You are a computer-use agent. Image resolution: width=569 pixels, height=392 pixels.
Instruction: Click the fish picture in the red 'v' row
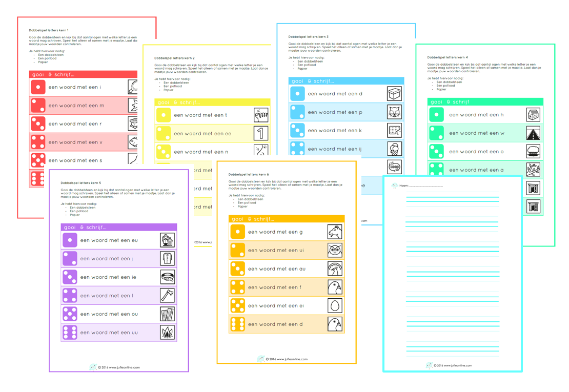click(133, 142)
